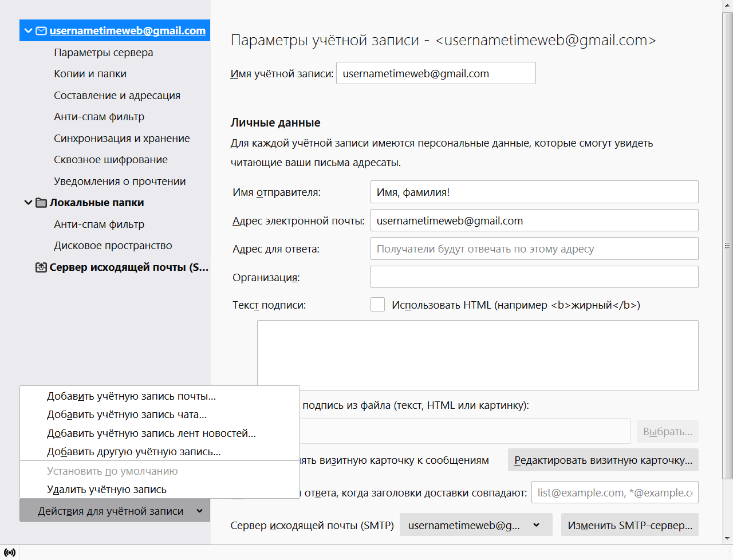Click the outgoing mail server SMTP icon
Viewport: 733px width, 560px height.
pos(41,267)
